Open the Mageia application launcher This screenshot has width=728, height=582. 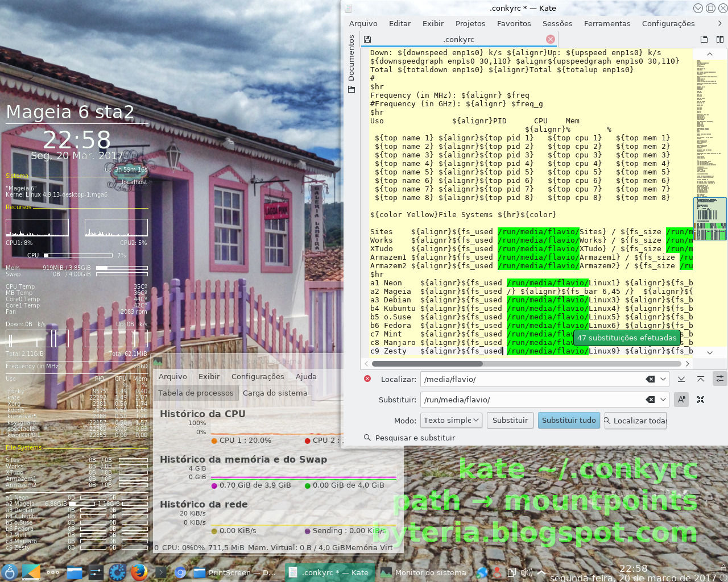[x=9, y=572]
